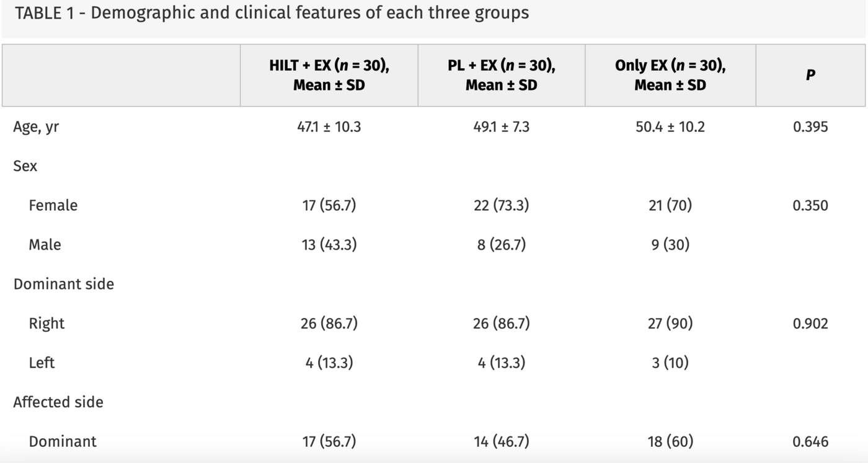Select the Only EX column header
The width and height of the screenshot is (868, 463).
tap(670, 75)
